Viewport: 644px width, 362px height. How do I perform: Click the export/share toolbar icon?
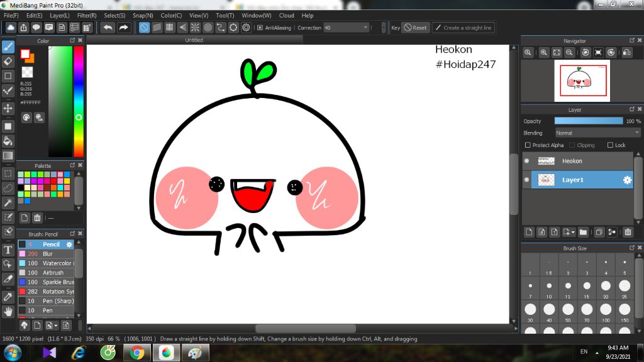23,28
